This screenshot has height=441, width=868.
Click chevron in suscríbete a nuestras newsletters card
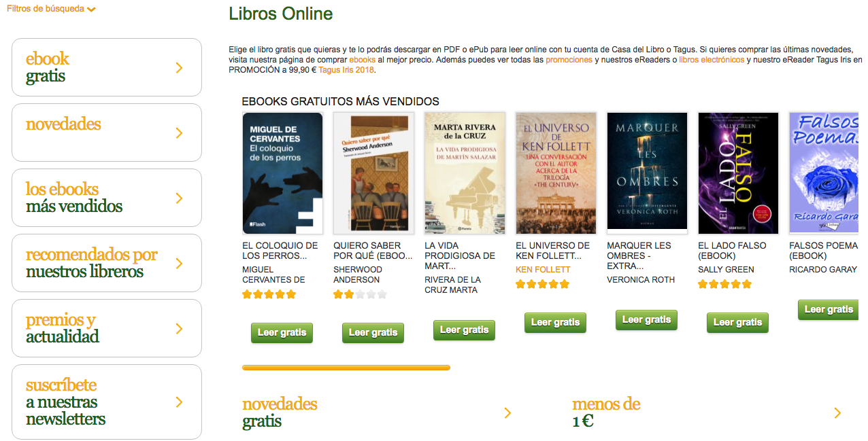point(180,402)
